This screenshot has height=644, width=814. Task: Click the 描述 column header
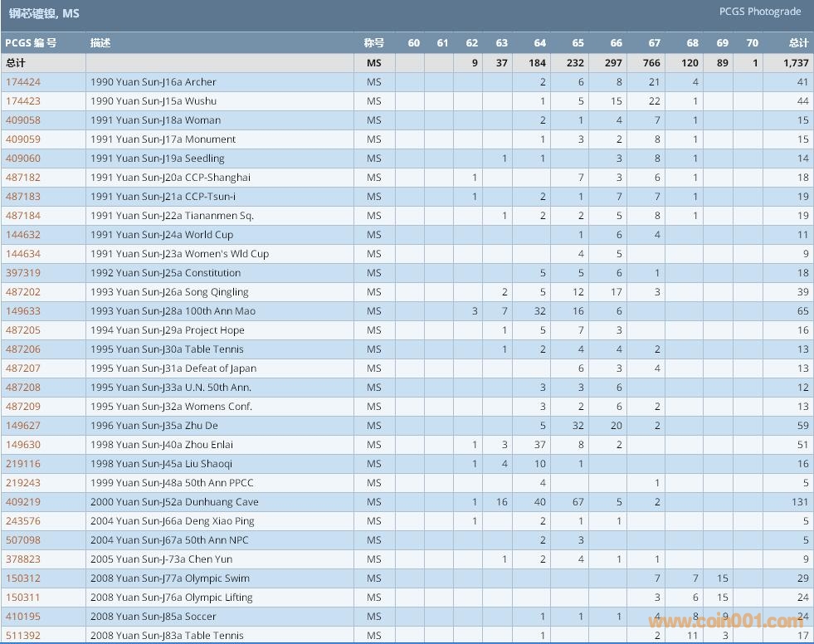coord(100,43)
